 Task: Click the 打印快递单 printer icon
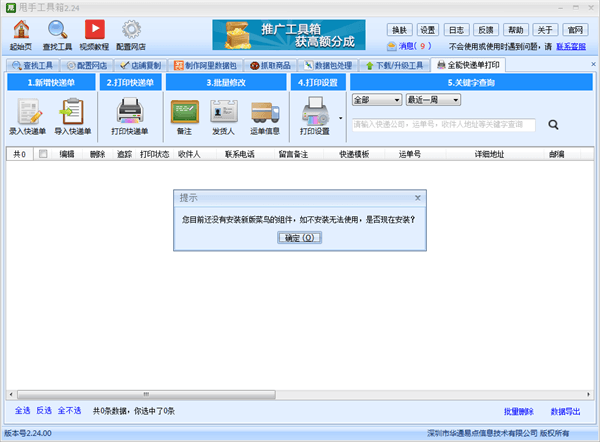pyautogui.click(x=130, y=111)
